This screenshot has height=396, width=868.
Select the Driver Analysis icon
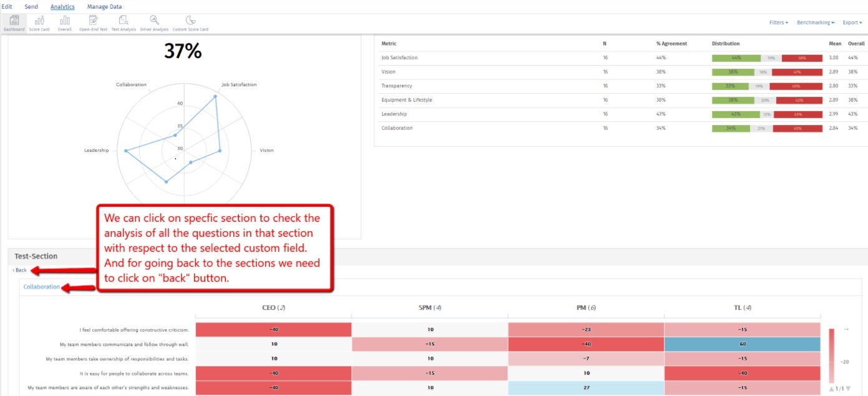[x=154, y=23]
